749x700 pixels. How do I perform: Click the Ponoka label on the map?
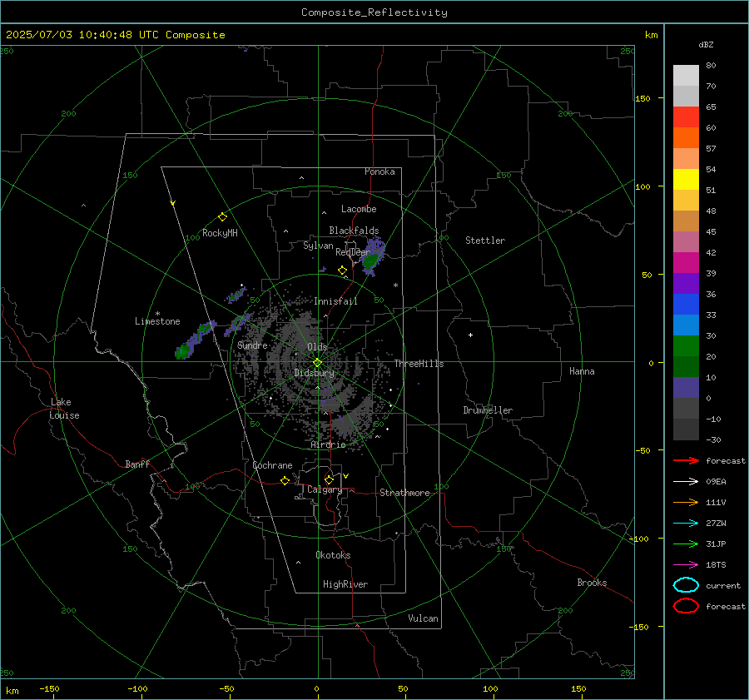coord(379,171)
